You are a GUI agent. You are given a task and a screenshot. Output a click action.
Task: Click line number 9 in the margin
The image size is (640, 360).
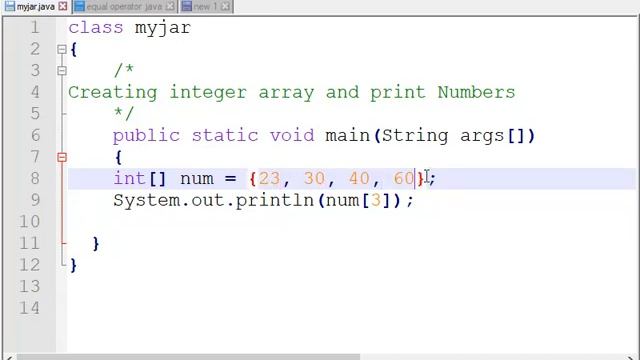pos(35,200)
